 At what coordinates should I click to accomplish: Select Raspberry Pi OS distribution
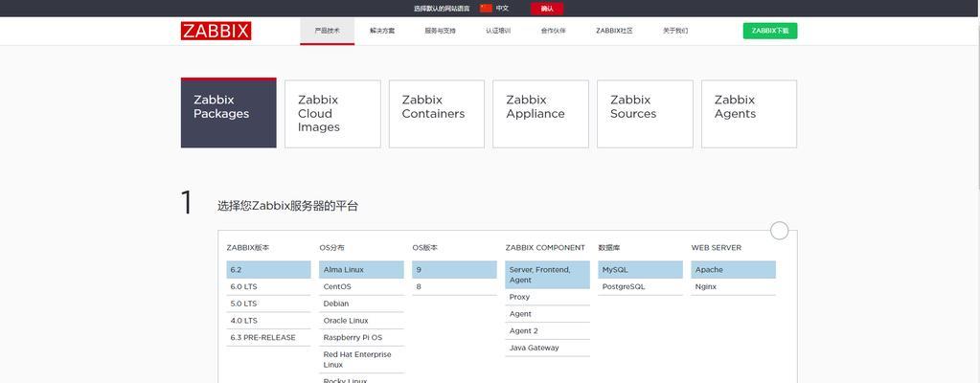click(x=361, y=337)
